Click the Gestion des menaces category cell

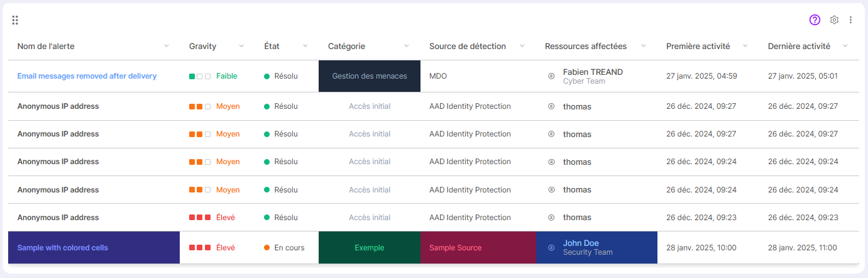[x=370, y=76]
